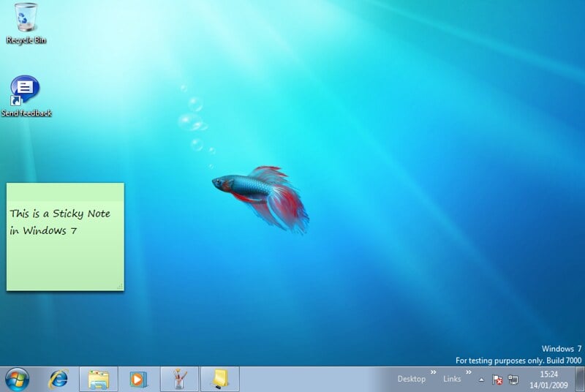Expand the Links toolbar chevron

(468, 372)
